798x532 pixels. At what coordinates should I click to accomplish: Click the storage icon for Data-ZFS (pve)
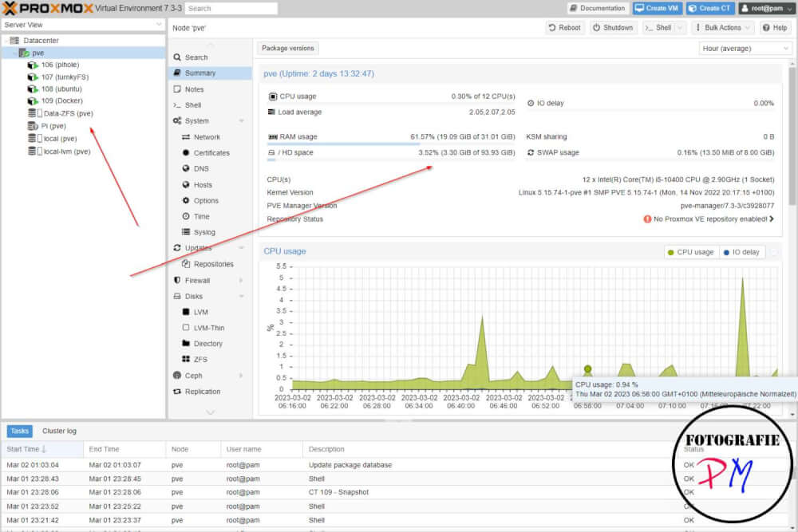click(34, 113)
